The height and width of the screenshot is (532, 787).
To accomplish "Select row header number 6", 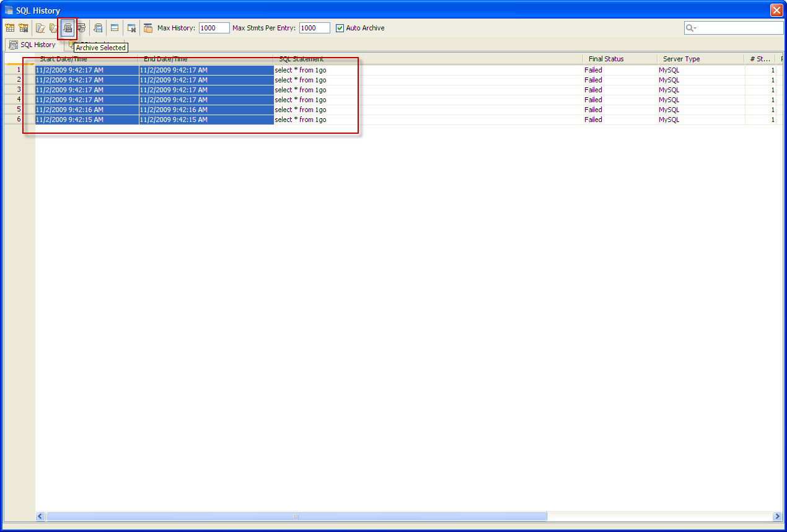I will (x=19, y=120).
